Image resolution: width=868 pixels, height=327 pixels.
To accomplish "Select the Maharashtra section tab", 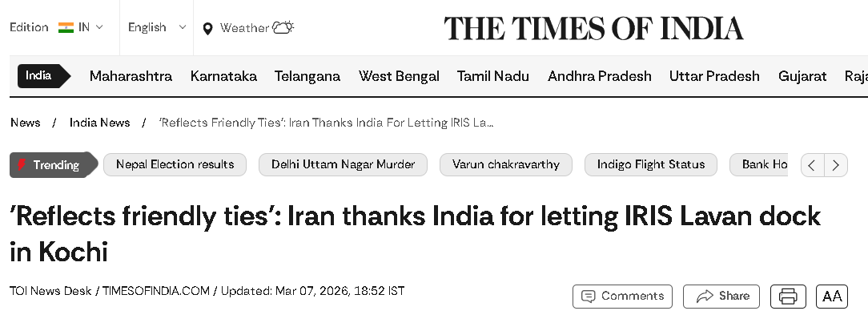I will point(131,76).
